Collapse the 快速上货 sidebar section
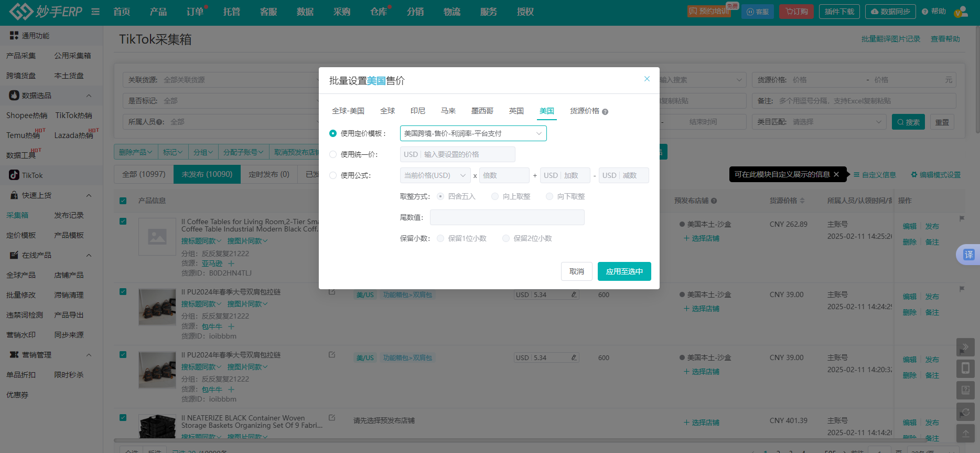This screenshot has width=980, height=453. [x=89, y=195]
